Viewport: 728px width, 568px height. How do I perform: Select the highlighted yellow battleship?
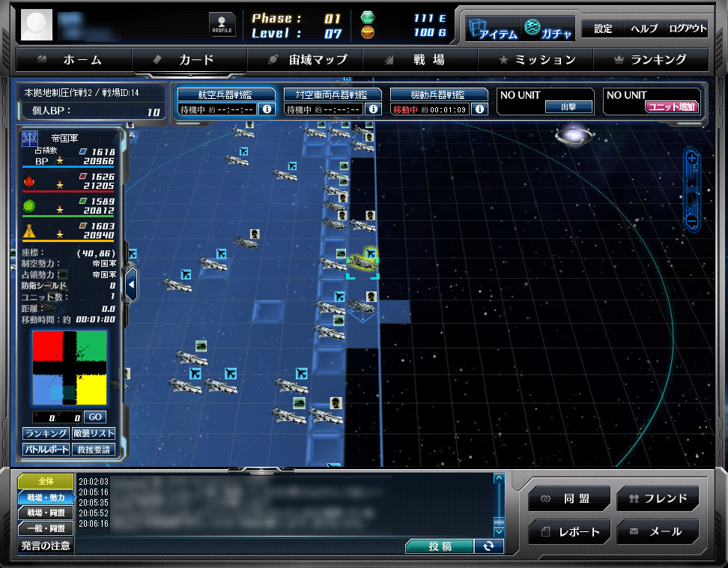[363, 263]
